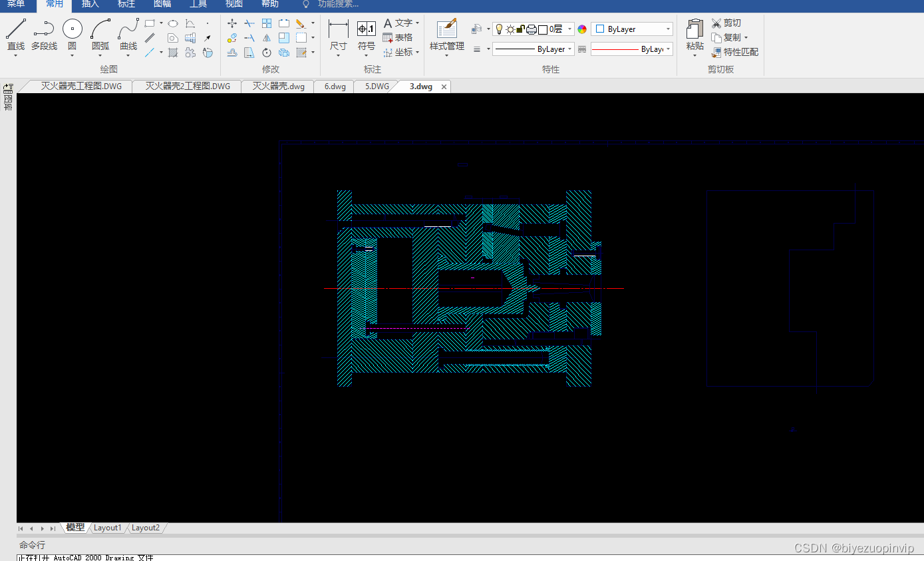Click the 剪切 cut button
The width and height of the screenshot is (924, 561).
[x=726, y=23]
